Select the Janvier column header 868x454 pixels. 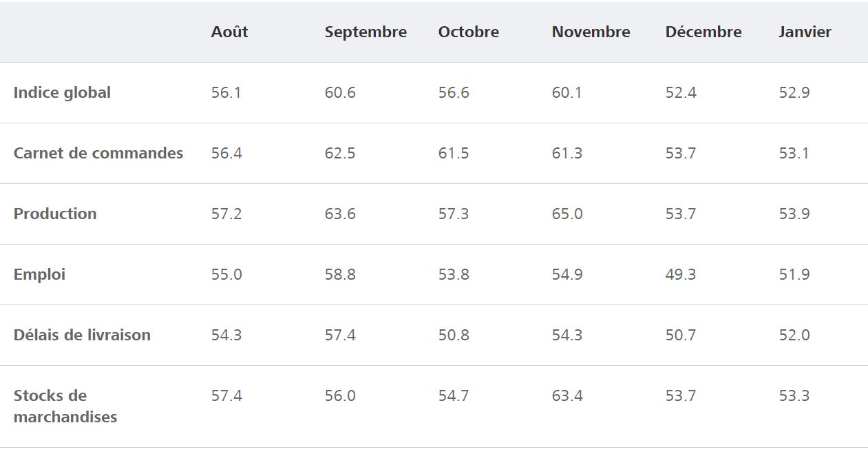805,32
